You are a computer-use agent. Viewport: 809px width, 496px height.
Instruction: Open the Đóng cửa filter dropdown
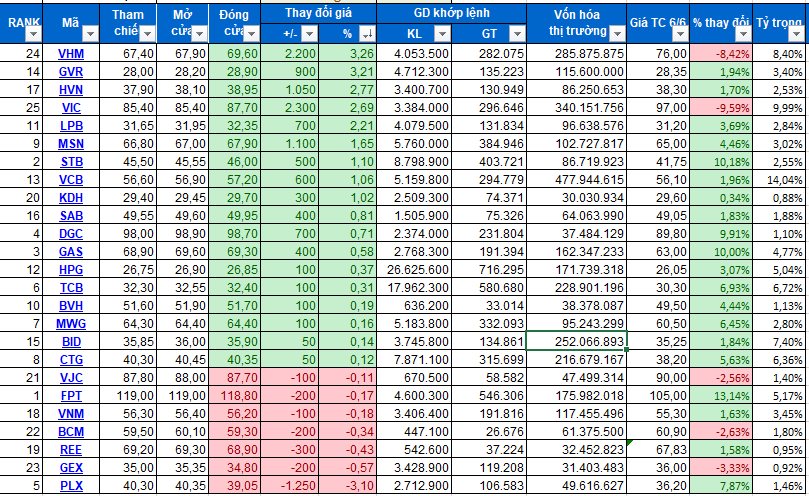click(x=251, y=34)
